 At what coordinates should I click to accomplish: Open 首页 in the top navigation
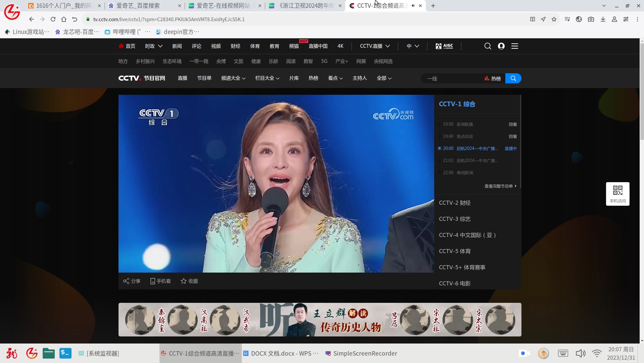[x=127, y=46]
